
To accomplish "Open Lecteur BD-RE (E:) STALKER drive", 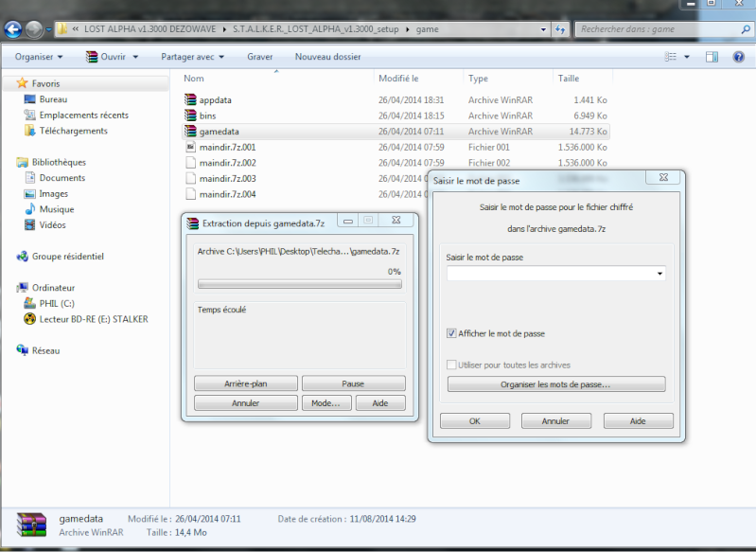I will coord(94,319).
